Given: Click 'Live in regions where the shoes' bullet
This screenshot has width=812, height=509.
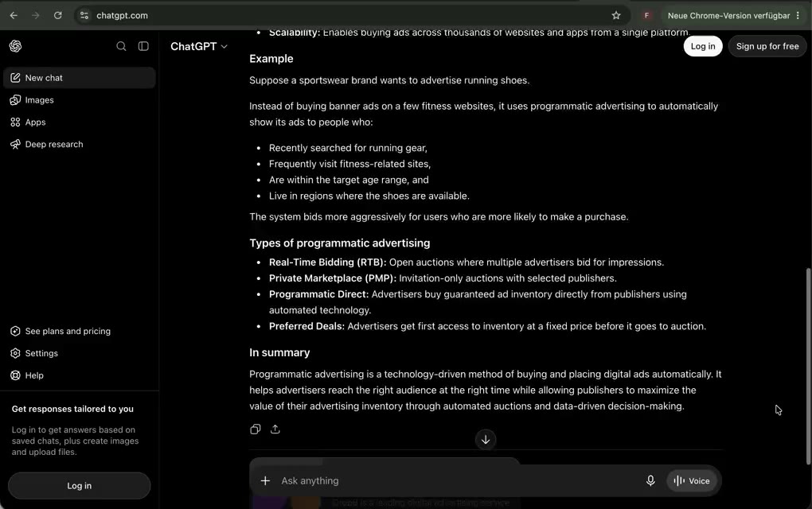Looking at the screenshot, I should pos(369,196).
